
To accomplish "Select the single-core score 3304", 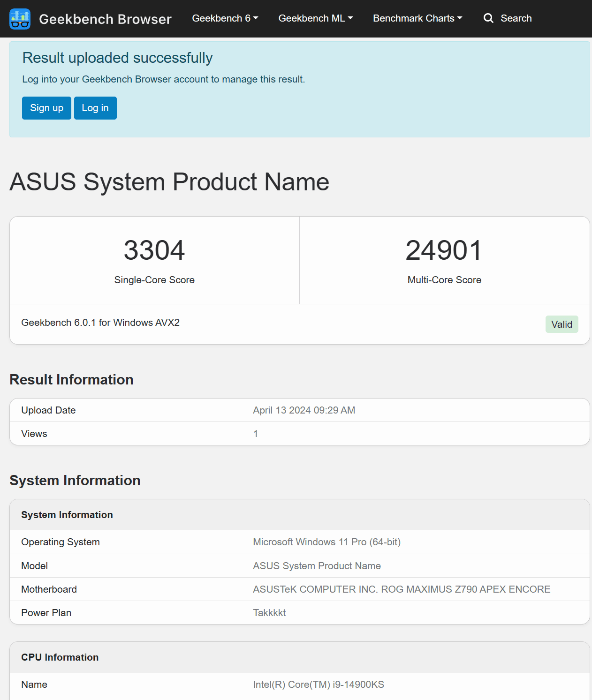I will [x=154, y=250].
